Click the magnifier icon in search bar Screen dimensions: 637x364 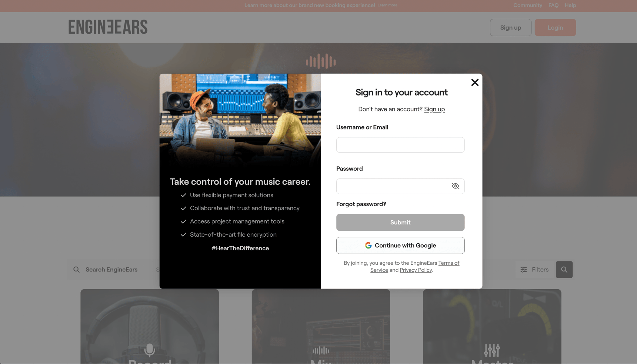click(x=77, y=270)
